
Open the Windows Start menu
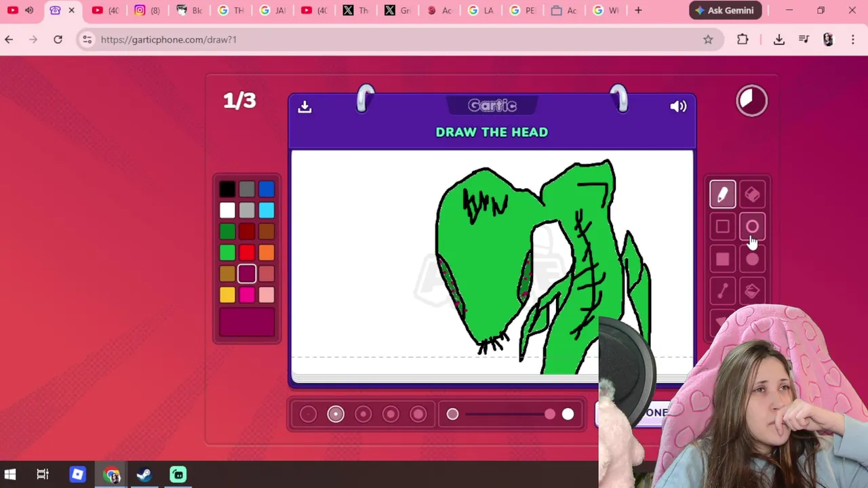click(x=10, y=474)
